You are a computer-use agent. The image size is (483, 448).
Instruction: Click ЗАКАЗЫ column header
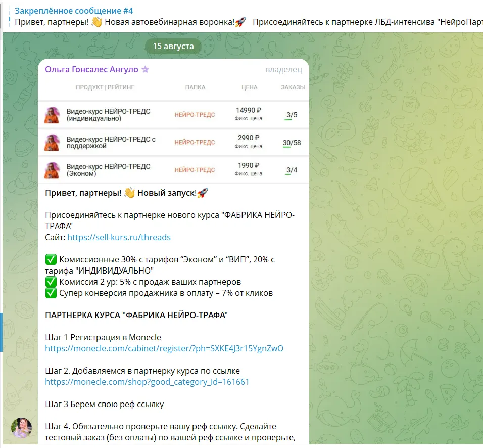293,87
